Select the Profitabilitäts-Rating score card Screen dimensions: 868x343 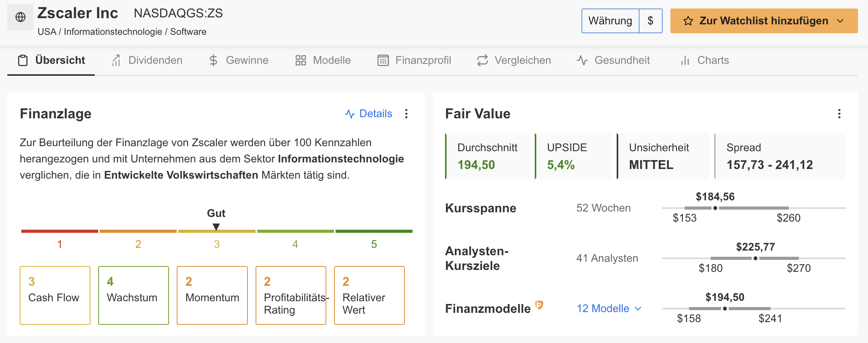pos(291,295)
